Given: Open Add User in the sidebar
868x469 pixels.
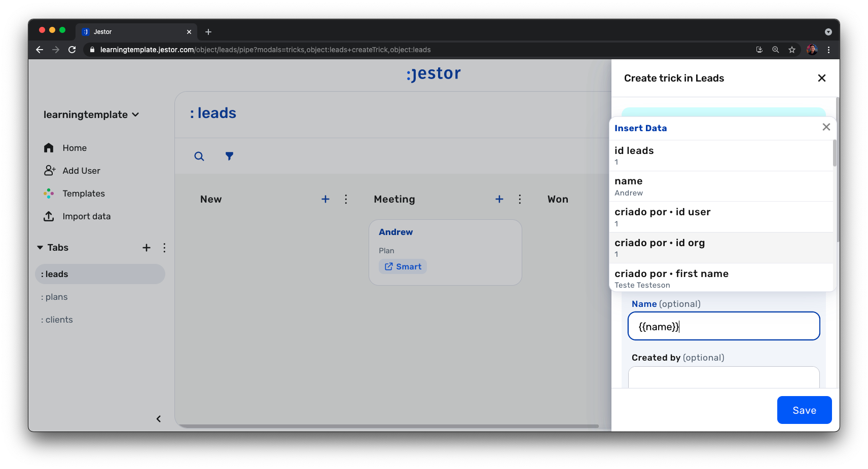Looking at the screenshot, I should pos(81,171).
